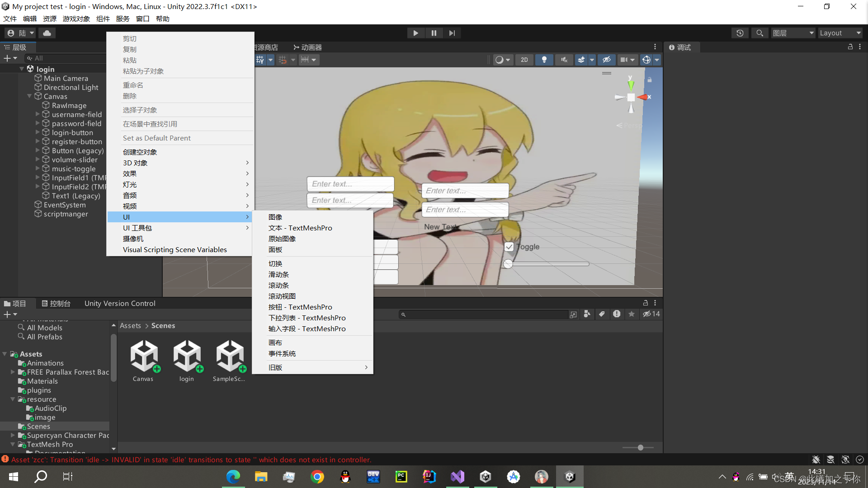This screenshot has height=488, width=868.
Task: Open Windows Start button on taskbar
Action: tap(14, 477)
